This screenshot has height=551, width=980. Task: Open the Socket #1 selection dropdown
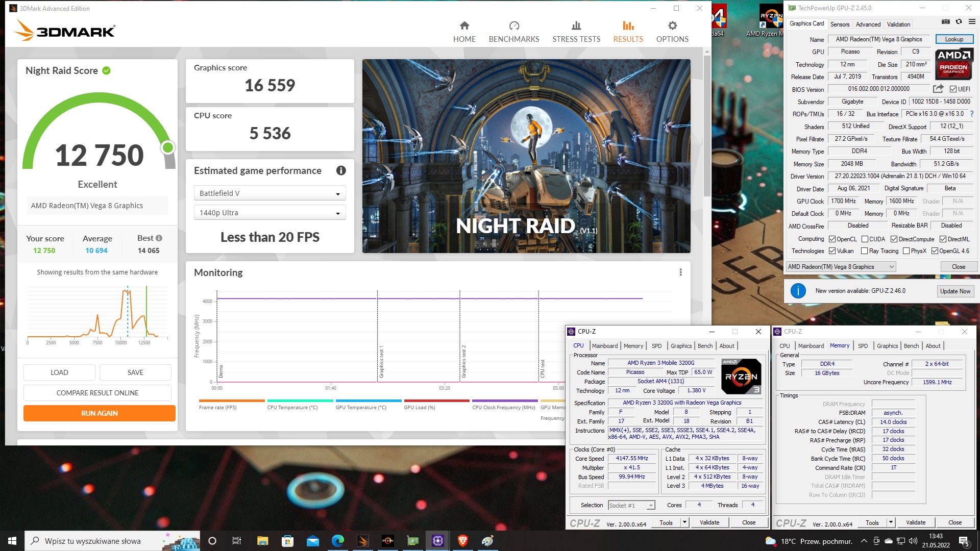[x=631, y=505]
